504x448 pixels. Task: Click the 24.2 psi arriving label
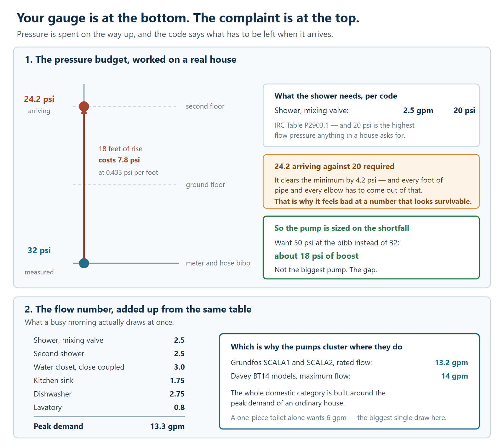pyautogui.click(x=39, y=99)
